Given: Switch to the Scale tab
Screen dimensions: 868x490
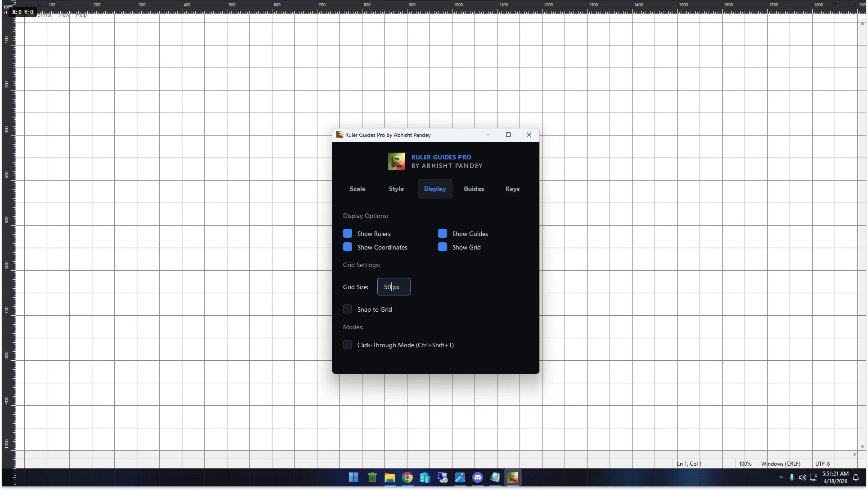Looking at the screenshot, I should coord(357,189).
